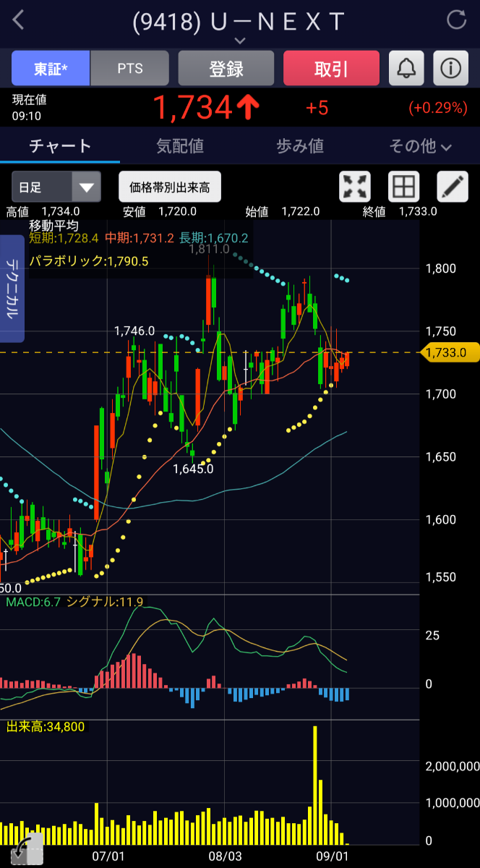Tap シグナル:11.9 label
Screen dimensions: 480x868
[105, 602]
